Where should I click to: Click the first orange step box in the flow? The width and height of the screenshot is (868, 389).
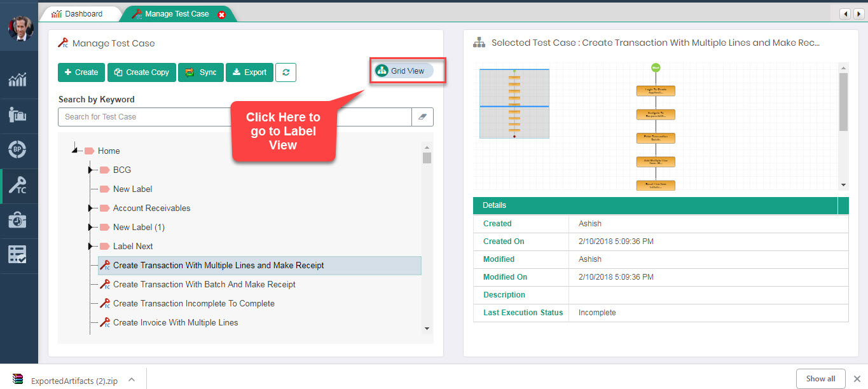pyautogui.click(x=656, y=91)
